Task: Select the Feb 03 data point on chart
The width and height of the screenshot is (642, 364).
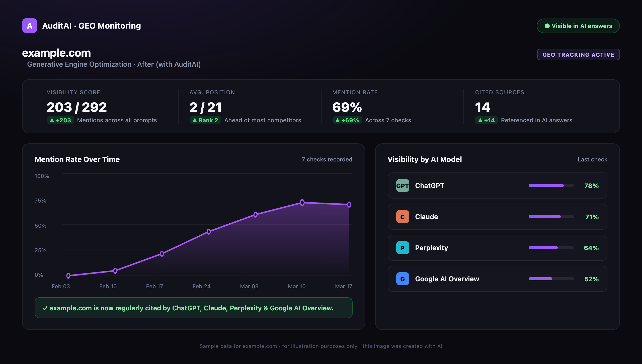Action: [68, 276]
